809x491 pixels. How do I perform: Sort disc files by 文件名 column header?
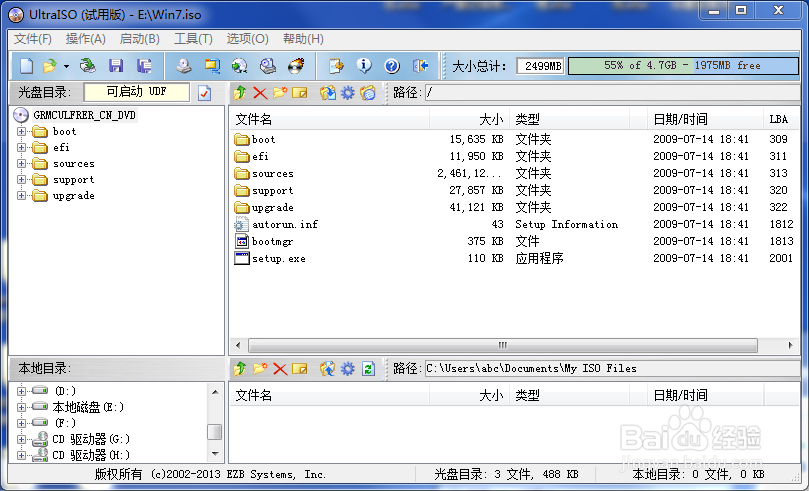(x=330, y=120)
